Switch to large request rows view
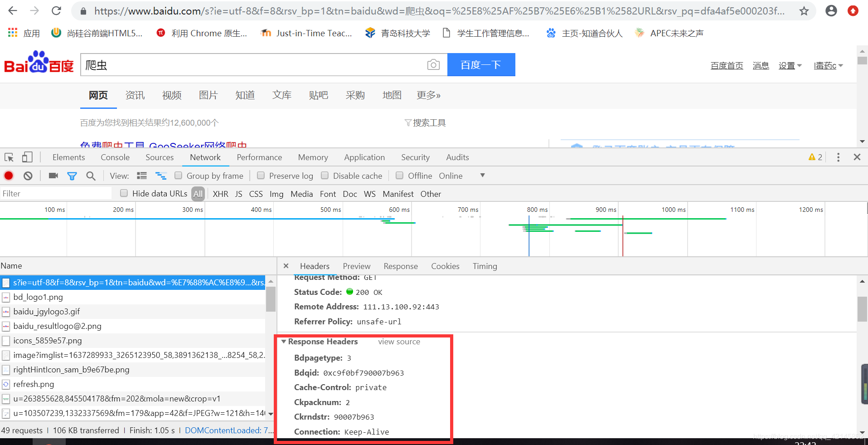868x445 pixels. point(142,176)
